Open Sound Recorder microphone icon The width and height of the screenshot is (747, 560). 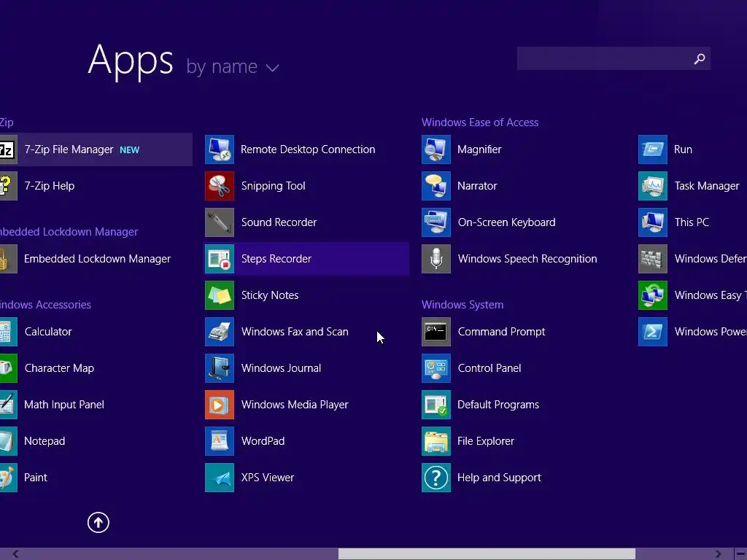[x=219, y=222]
